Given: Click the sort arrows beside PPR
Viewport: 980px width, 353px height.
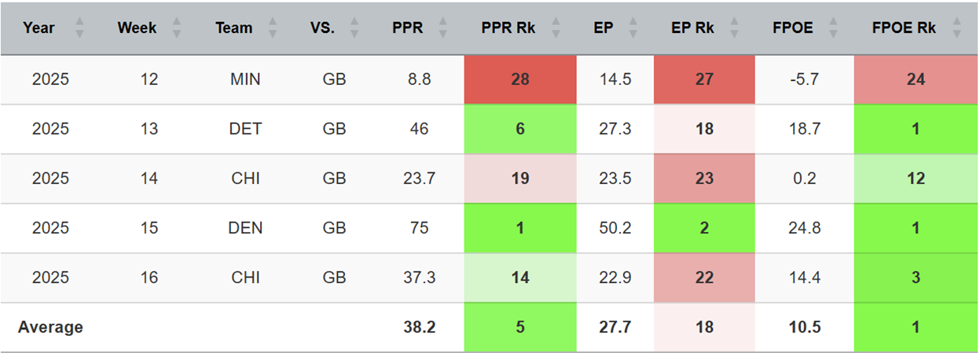Looking at the screenshot, I should point(442,28).
